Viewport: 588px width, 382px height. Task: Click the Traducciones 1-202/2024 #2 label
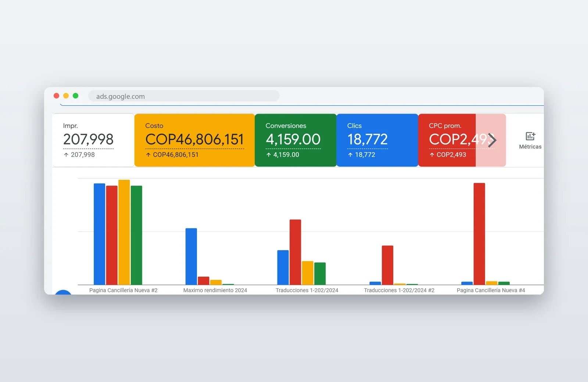point(399,290)
